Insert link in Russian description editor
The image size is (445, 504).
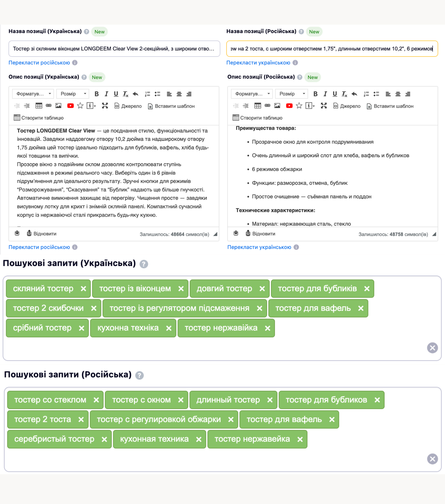pyautogui.click(x=267, y=106)
